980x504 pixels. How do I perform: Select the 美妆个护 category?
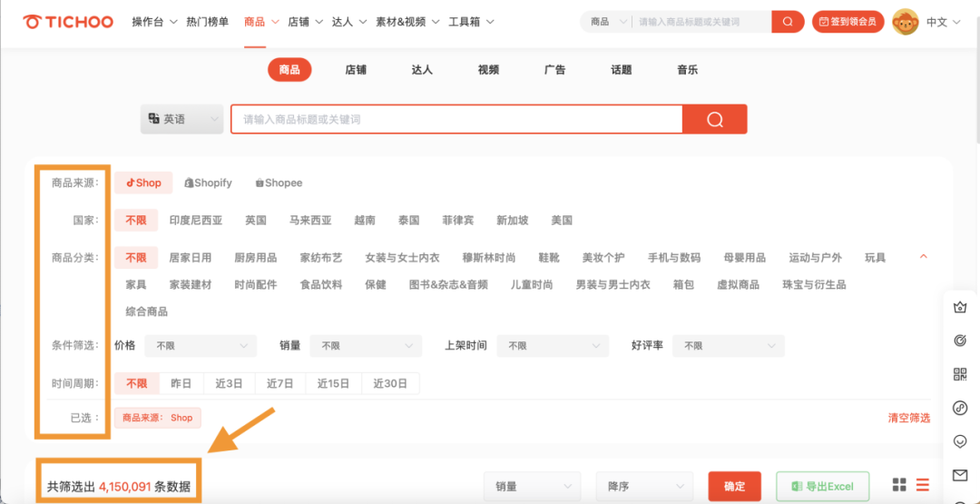[603, 257]
